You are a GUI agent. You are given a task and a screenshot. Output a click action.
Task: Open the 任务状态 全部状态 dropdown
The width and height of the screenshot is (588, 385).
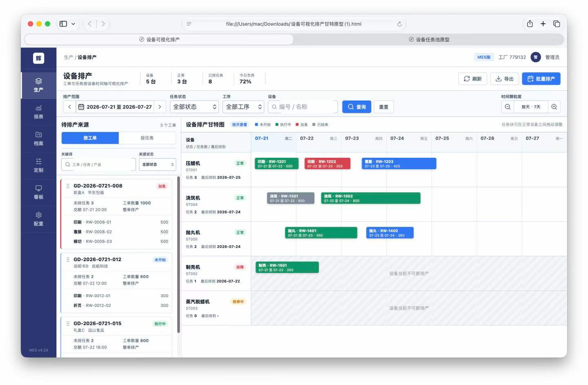(x=194, y=107)
